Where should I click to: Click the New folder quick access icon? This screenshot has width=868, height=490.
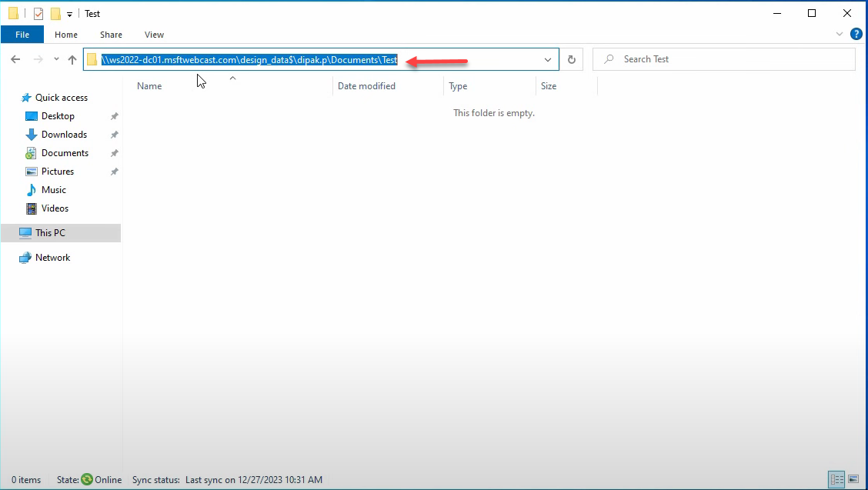click(55, 14)
